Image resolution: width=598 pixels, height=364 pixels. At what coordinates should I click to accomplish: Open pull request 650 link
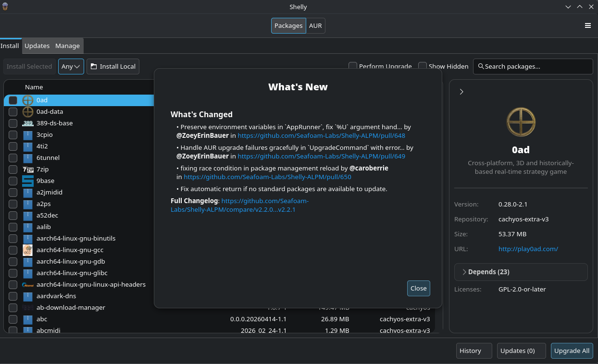(267, 177)
